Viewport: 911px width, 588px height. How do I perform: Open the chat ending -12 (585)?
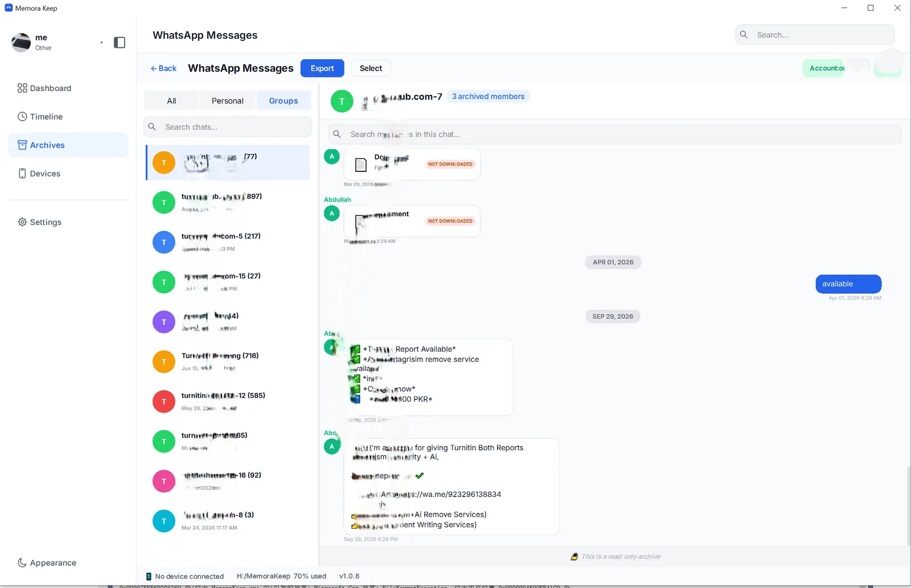pos(228,402)
